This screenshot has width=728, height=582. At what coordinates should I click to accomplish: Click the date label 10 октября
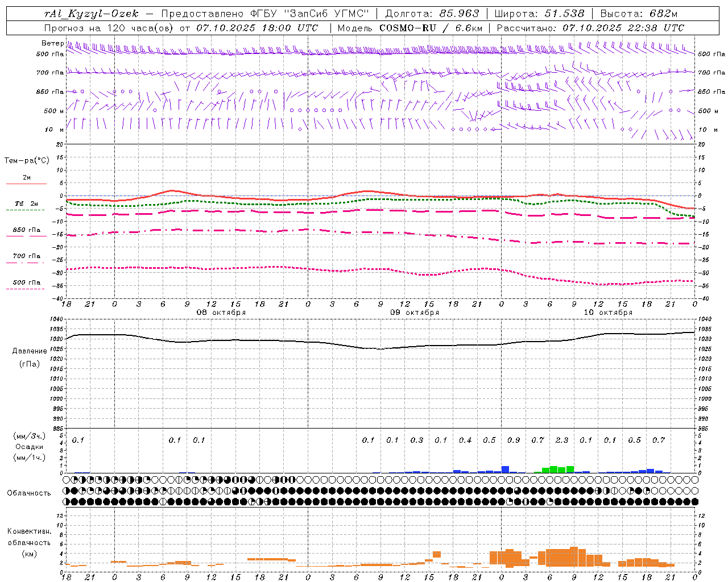[x=608, y=313]
